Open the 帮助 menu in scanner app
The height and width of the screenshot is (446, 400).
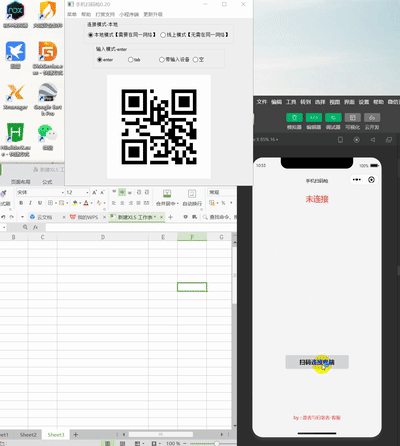pyautogui.click(x=86, y=14)
